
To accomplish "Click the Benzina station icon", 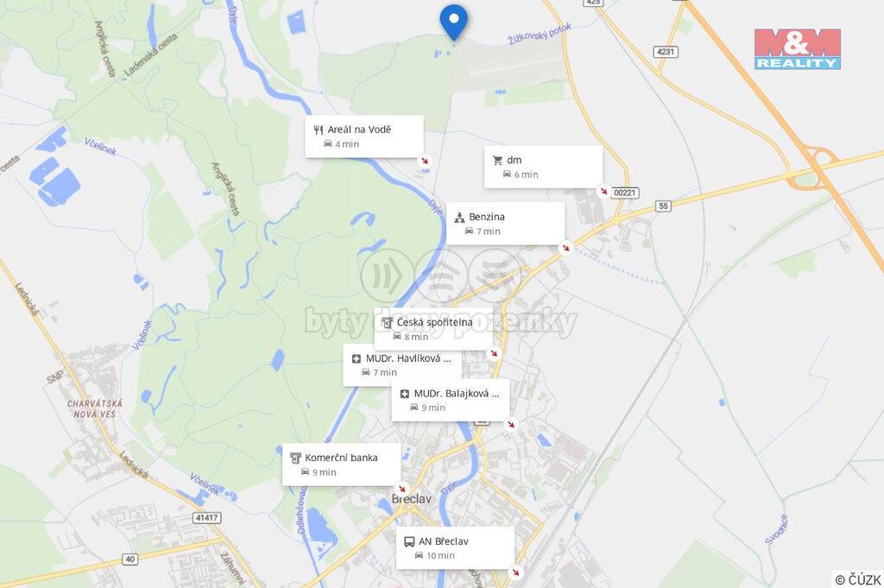I will pos(459,217).
